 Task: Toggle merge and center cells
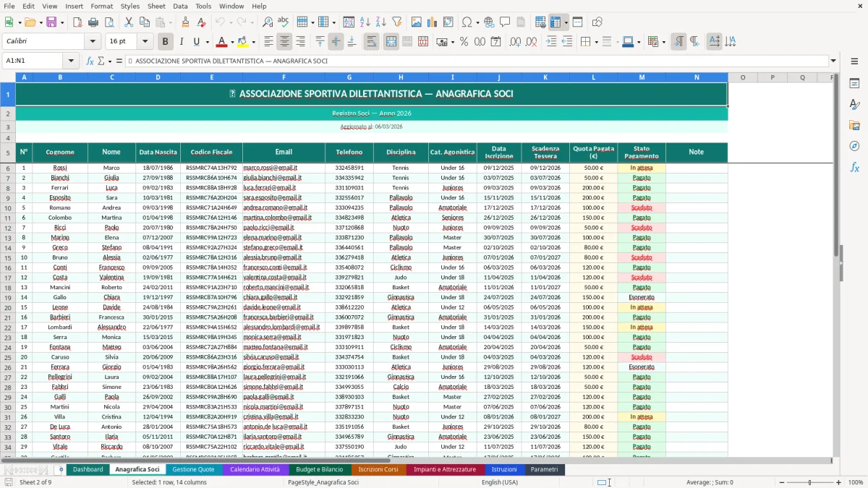coord(391,42)
